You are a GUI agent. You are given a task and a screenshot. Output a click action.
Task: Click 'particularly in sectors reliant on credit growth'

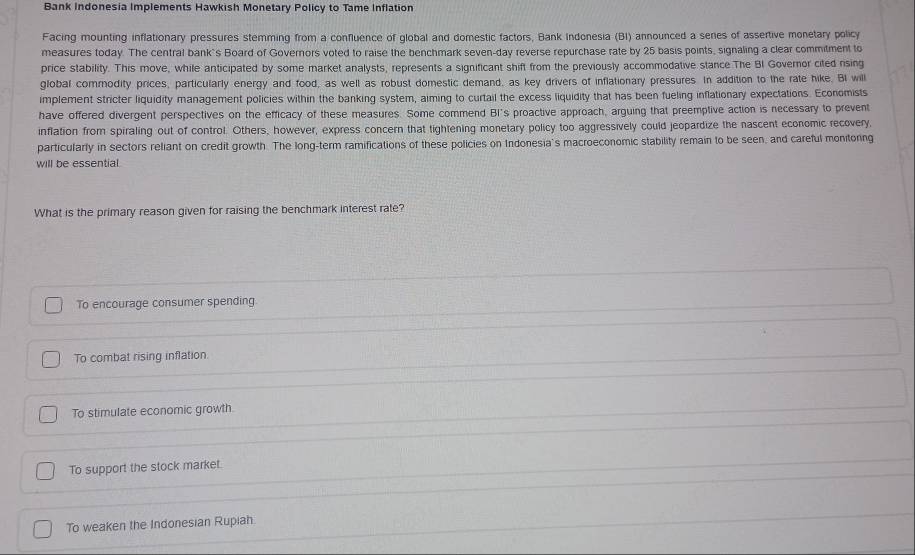pyautogui.click(x=151, y=146)
